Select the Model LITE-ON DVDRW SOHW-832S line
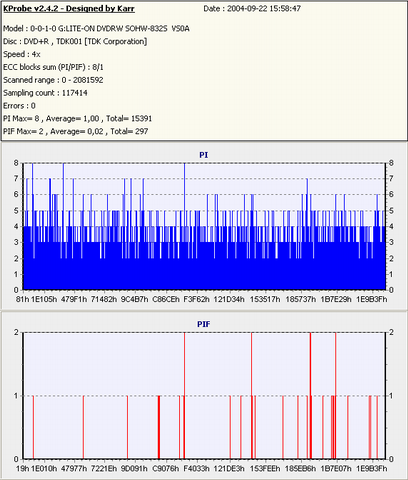 tap(96, 29)
